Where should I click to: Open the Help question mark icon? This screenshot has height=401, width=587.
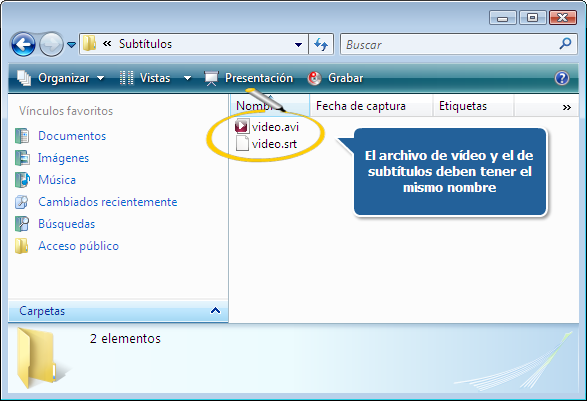[562, 78]
